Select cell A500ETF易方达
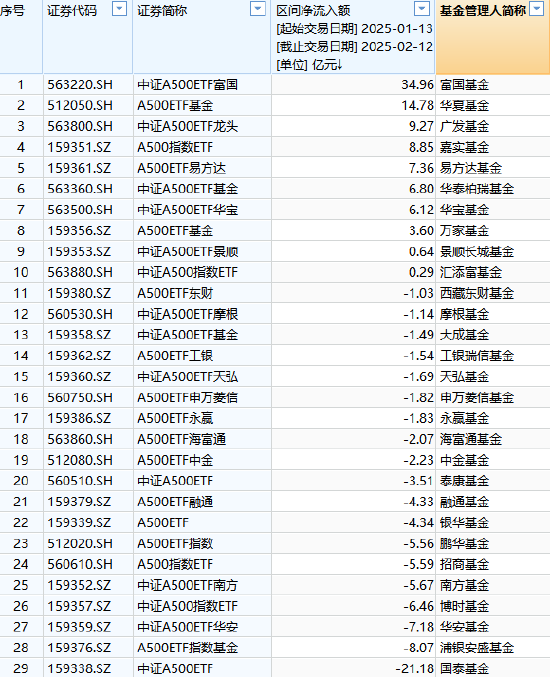The image size is (550, 677). [x=202, y=168]
